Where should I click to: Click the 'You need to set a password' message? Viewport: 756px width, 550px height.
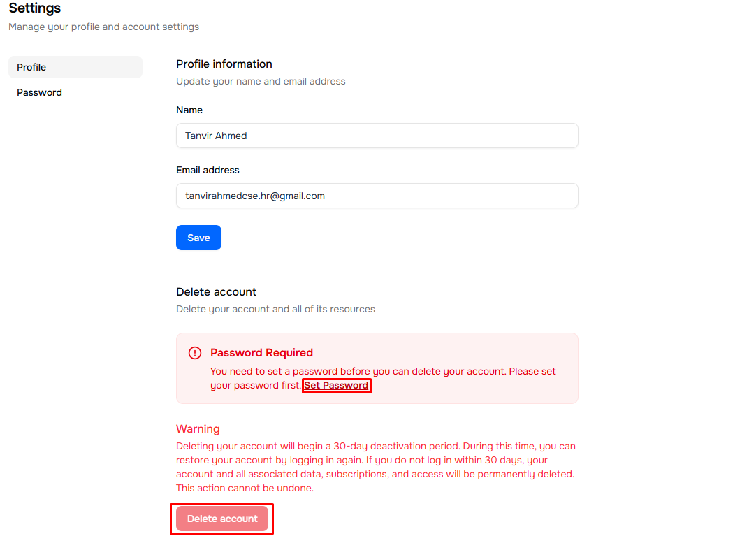click(x=383, y=371)
